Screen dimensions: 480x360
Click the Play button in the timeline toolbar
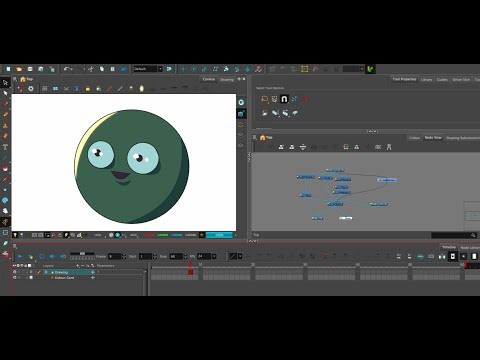(20, 256)
